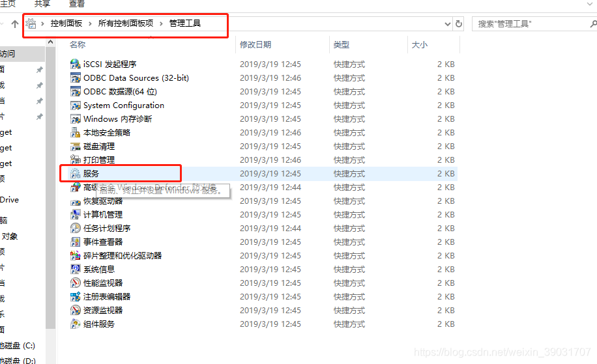This screenshot has height=364, width=597.
Task: Select the 组件服务 icon
Action: click(76, 324)
